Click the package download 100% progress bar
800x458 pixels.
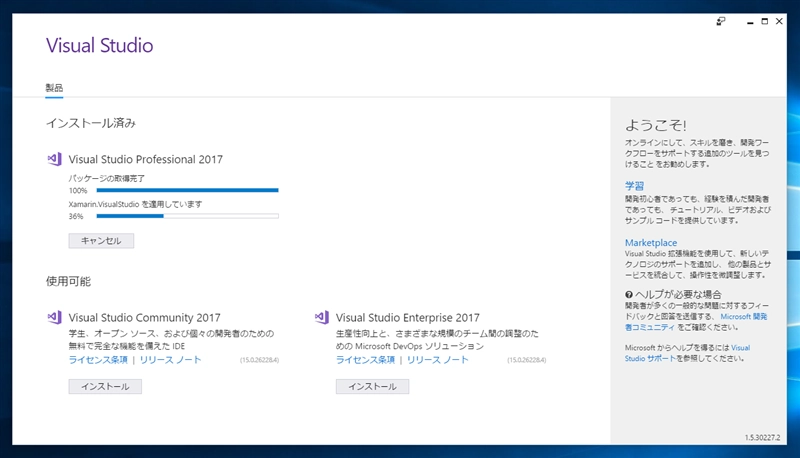tap(187, 190)
